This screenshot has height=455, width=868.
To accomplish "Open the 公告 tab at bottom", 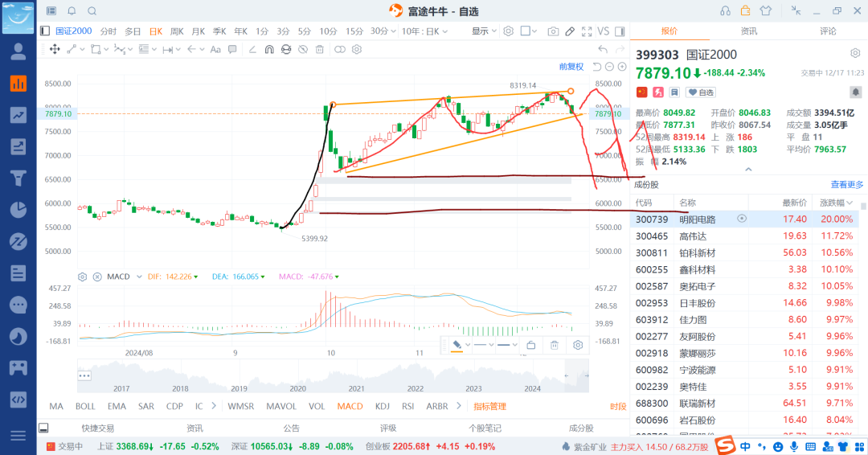I will 291,428.
